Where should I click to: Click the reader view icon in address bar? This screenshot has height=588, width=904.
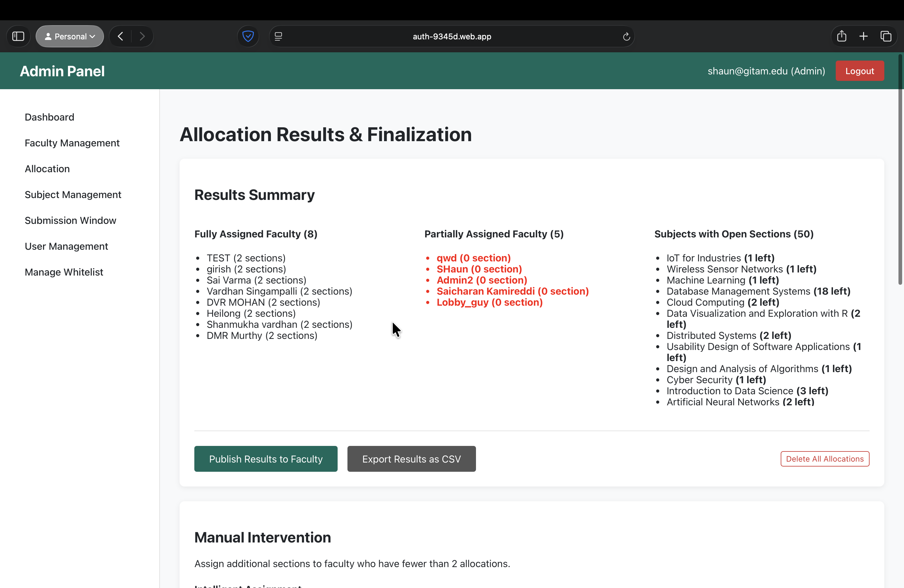[278, 37]
